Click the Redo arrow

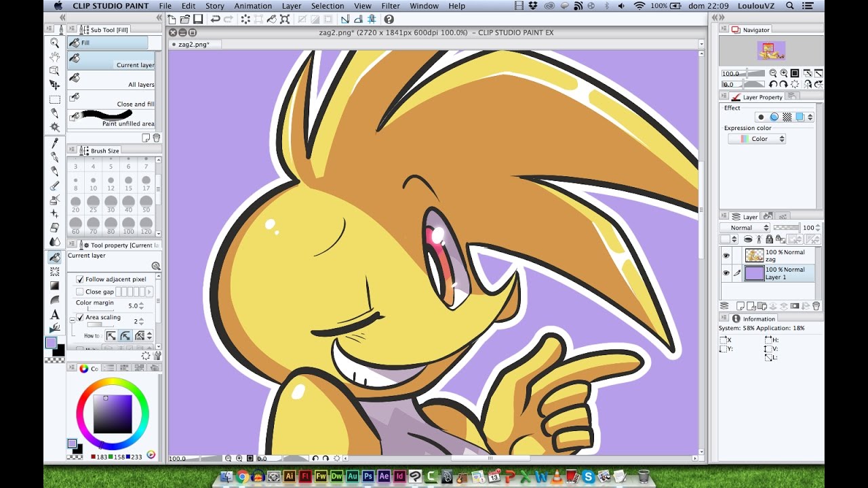(x=228, y=20)
